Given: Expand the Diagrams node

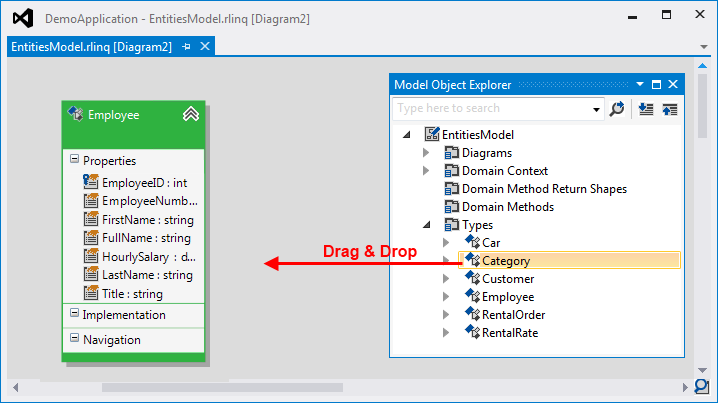Looking at the screenshot, I should (x=426, y=152).
